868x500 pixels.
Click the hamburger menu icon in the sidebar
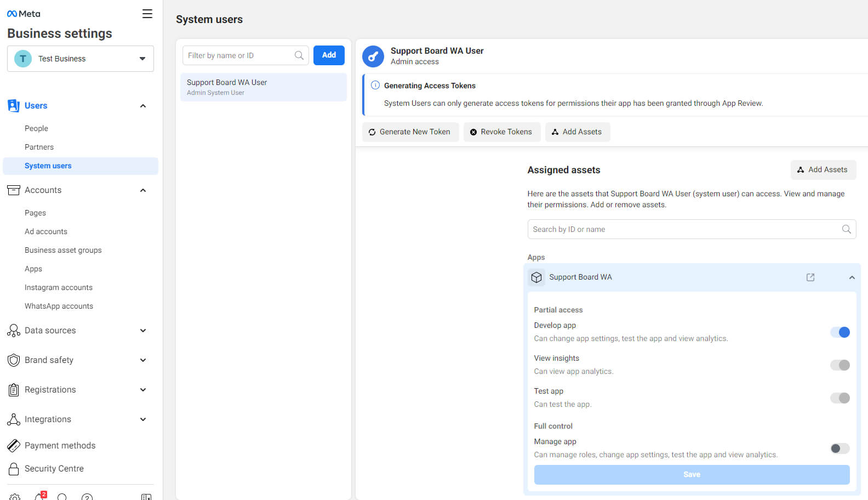147,14
